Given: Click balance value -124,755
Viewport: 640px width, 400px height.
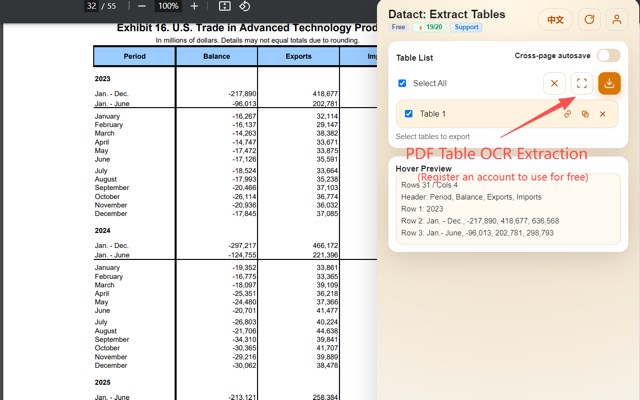Looking at the screenshot, I should coord(242,255).
